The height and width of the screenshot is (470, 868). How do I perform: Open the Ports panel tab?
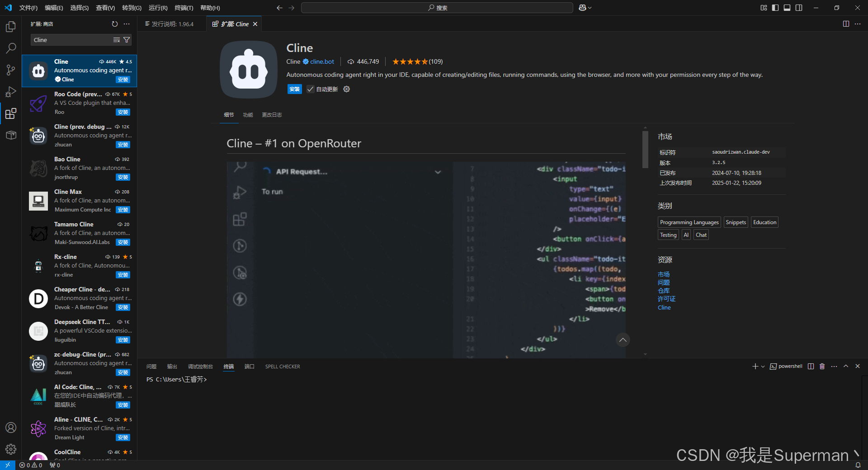click(250, 367)
